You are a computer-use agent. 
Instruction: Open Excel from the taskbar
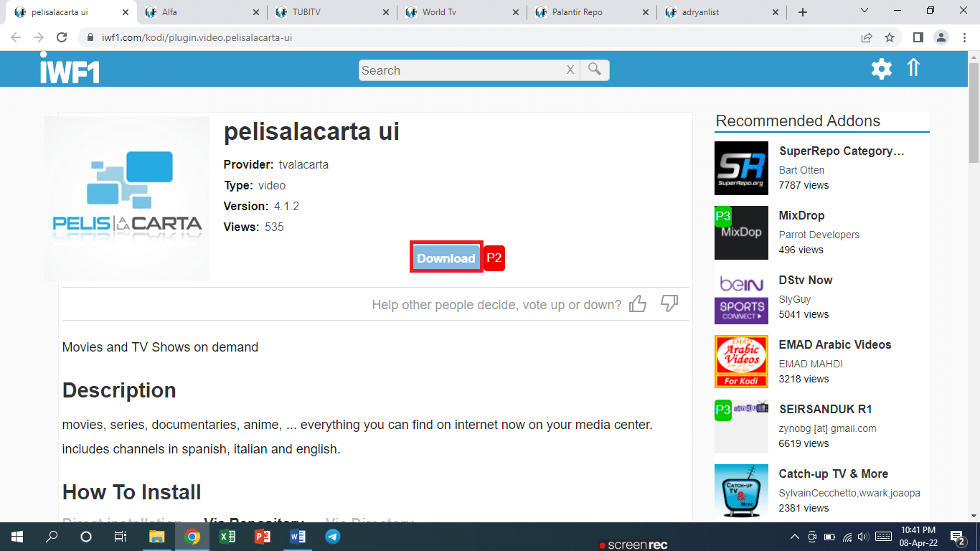(x=227, y=537)
